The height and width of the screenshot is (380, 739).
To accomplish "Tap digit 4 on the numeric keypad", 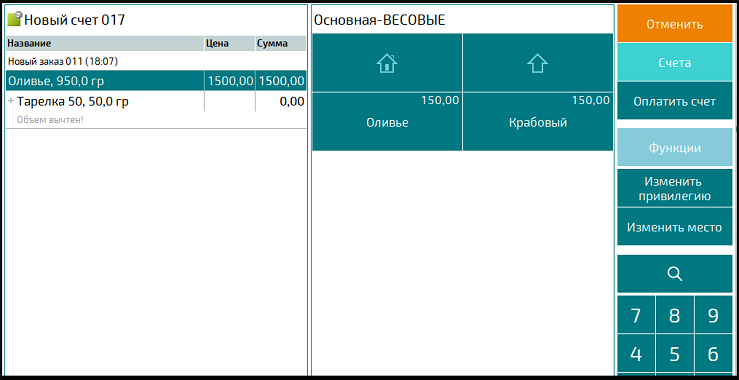I will (x=636, y=354).
